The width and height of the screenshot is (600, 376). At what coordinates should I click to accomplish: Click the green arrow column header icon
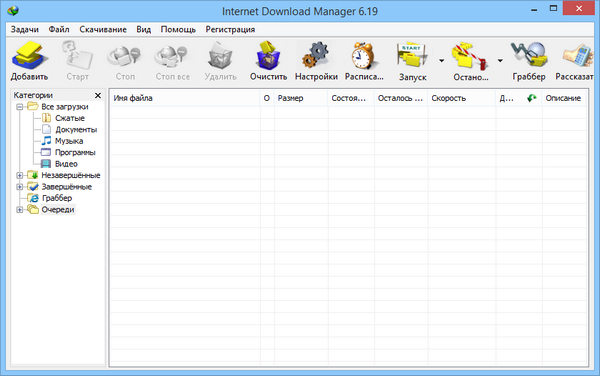tap(532, 98)
